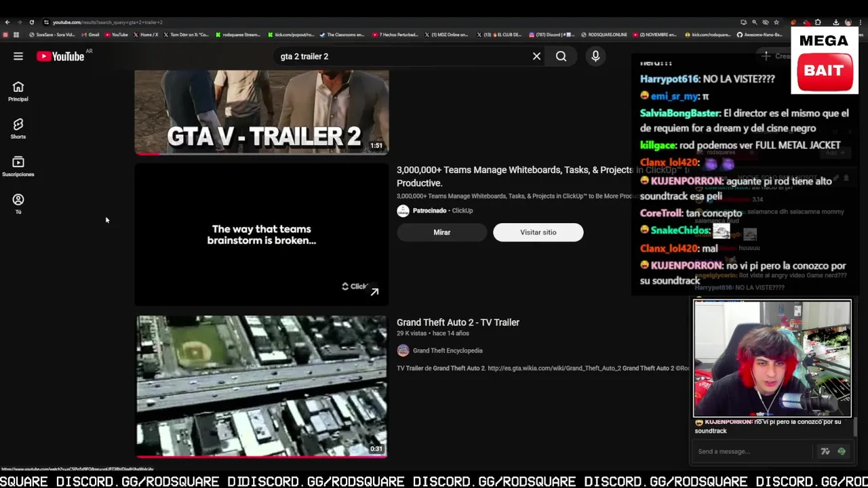The image size is (868, 488).
Task: Open the YouTube hamburger guide menu
Action: click(18, 56)
